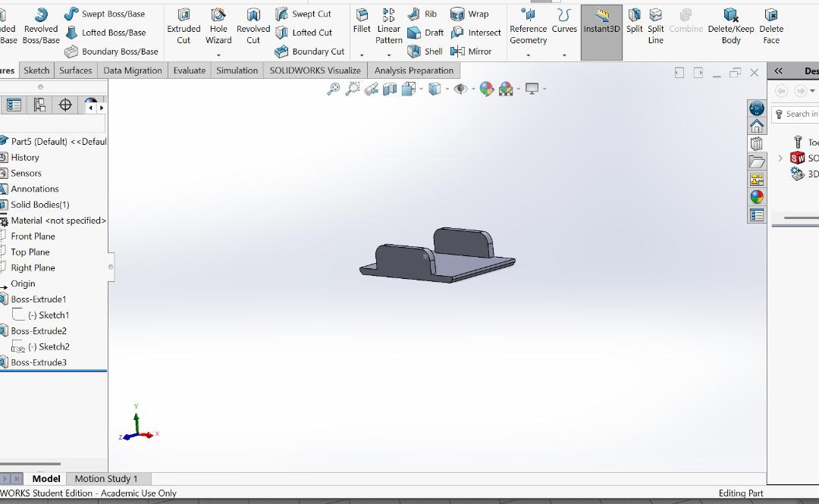Open the Hole Wizard tool
Viewport: 819px width, 504px height.
(x=218, y=26)
